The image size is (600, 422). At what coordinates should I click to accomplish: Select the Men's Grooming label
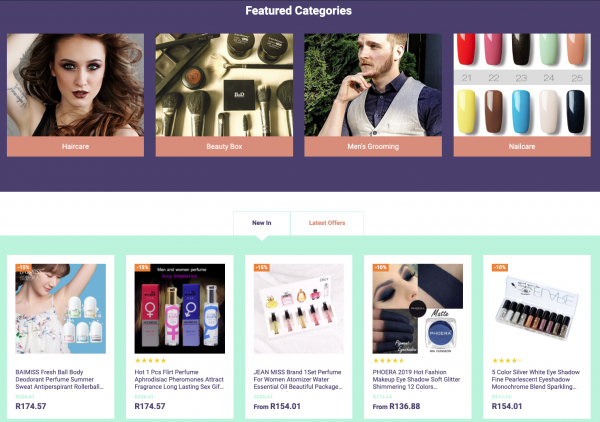[x=373, y=147]
